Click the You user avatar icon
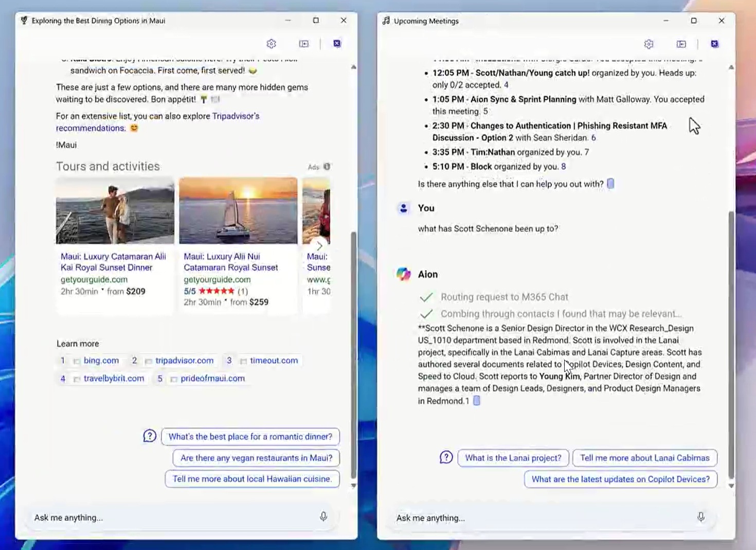The width and height of the screenshot is (756, 550). [404, 208]
